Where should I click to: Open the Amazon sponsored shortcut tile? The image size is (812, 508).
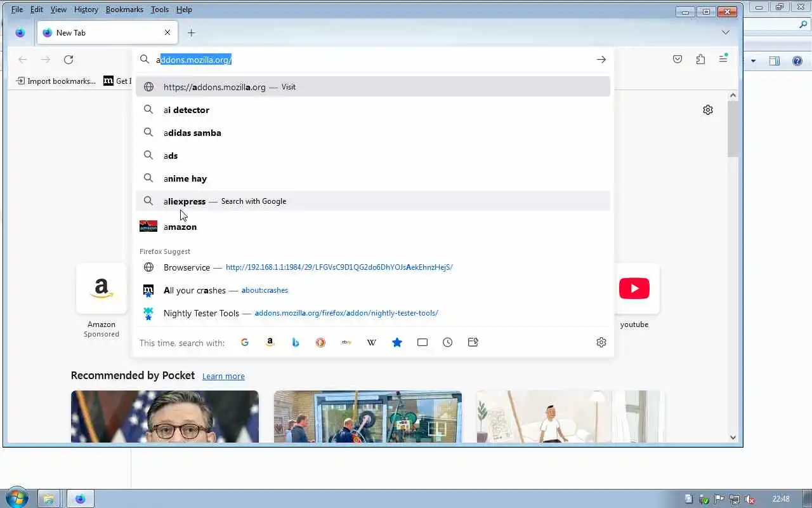(101, 289)
